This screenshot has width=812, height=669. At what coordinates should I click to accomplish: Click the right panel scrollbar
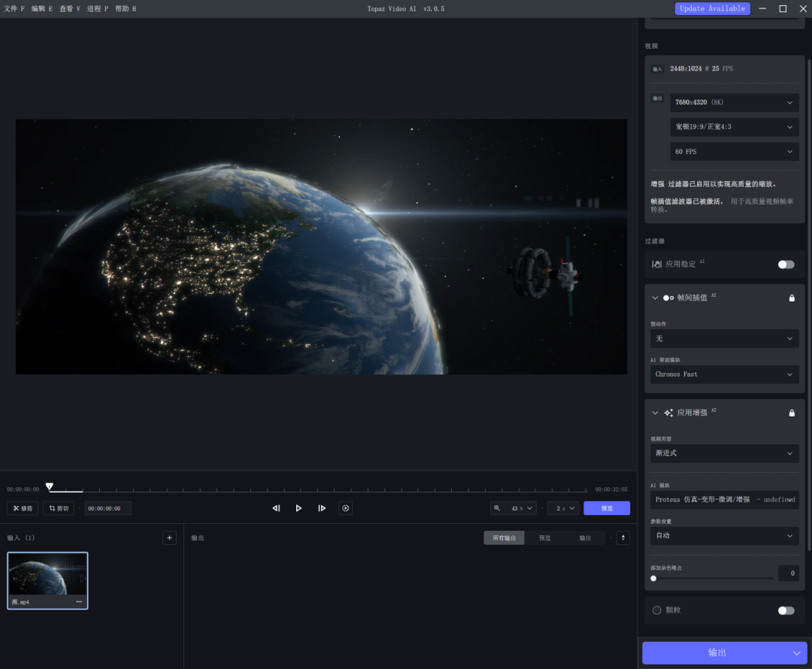[x=809, y=305]
